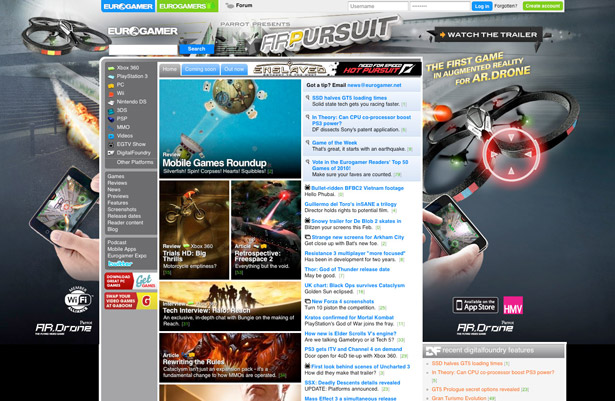Image resolution: width=615 pixels, height=401 pixels.
Task: Open the 3DS platform icon
Action: click(111, 111)
